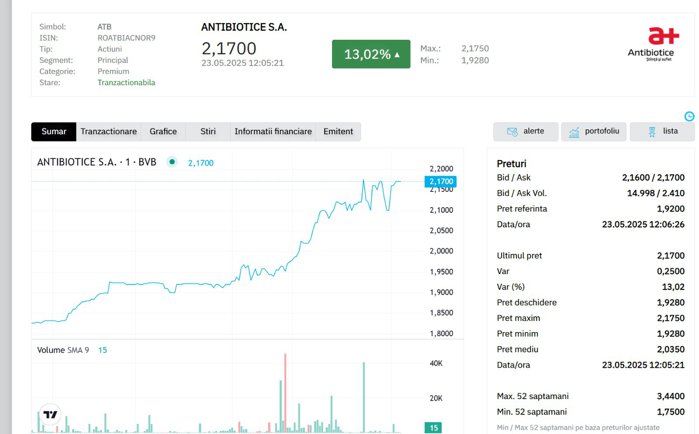Click the ISIN code ROATBIACNOR9
699x434 pixels.
pyautogui.click(x=126, y=38)
